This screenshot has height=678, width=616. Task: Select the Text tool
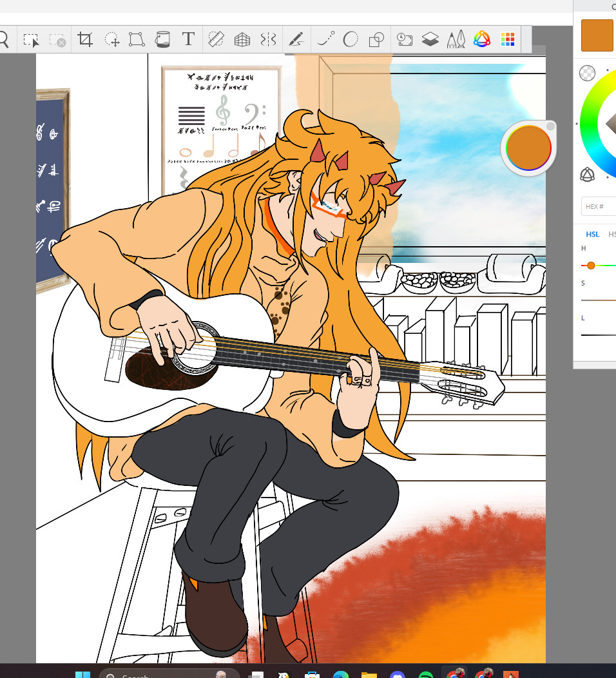pyautogui.click(x=189, y=39)
